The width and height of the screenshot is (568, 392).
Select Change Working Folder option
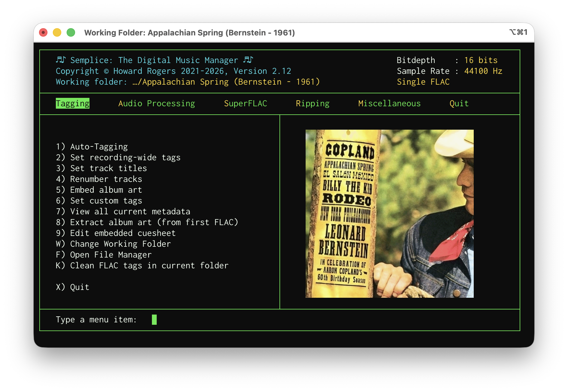[x=113, y=244]
